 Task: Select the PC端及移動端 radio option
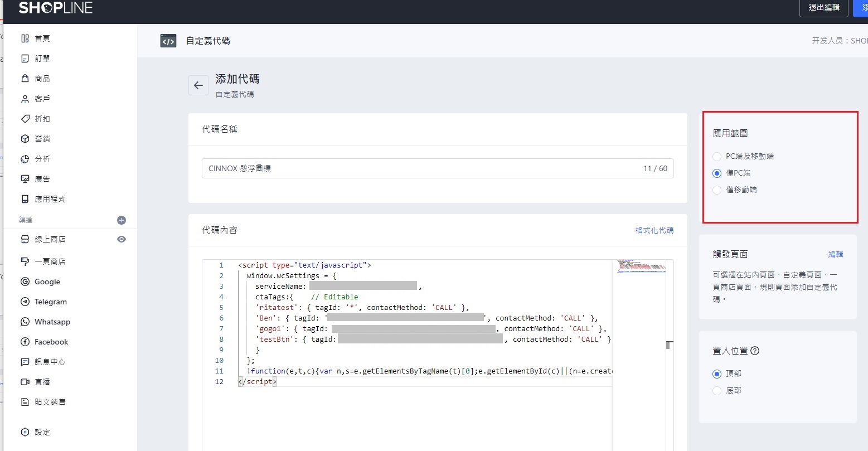pos(717,157)
